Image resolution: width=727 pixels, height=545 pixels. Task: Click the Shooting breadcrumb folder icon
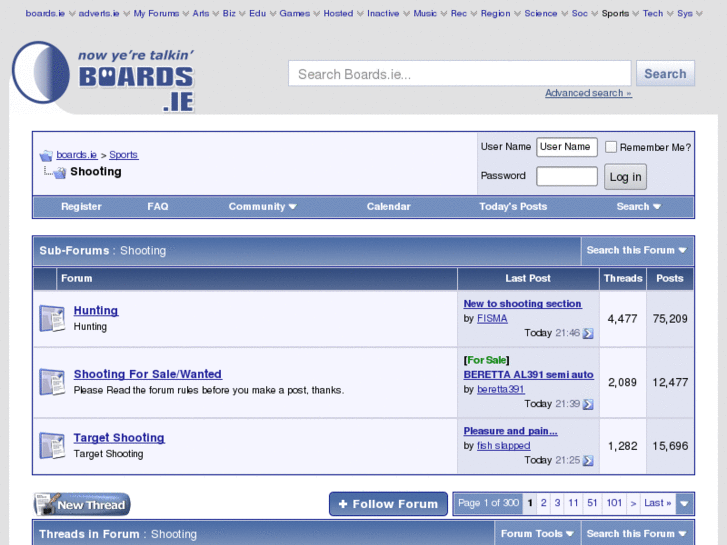point(59,173)
